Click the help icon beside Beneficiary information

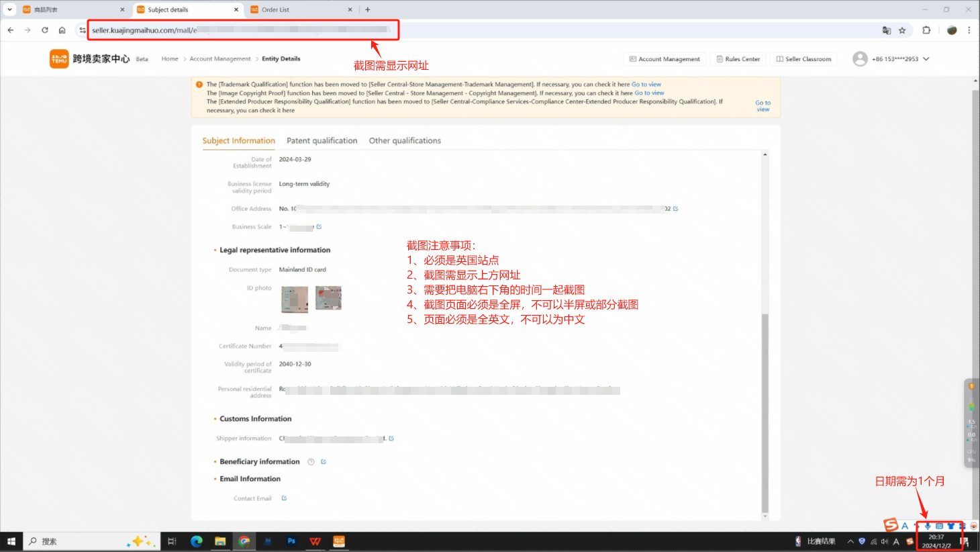pos(311,462)
